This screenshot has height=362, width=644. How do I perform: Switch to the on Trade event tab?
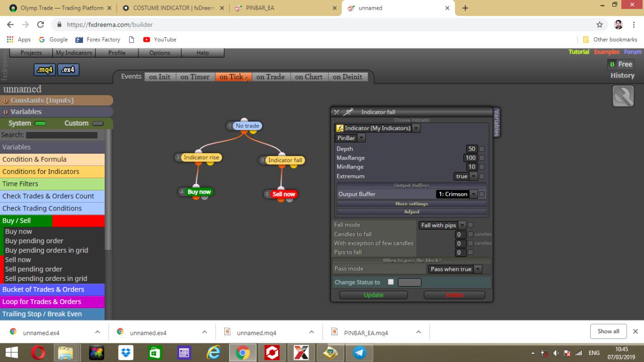pyautogui.click(x=270, y=77)
